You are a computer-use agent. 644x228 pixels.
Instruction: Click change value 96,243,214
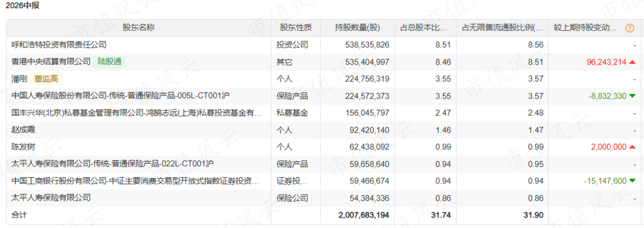tap(607, 62)
